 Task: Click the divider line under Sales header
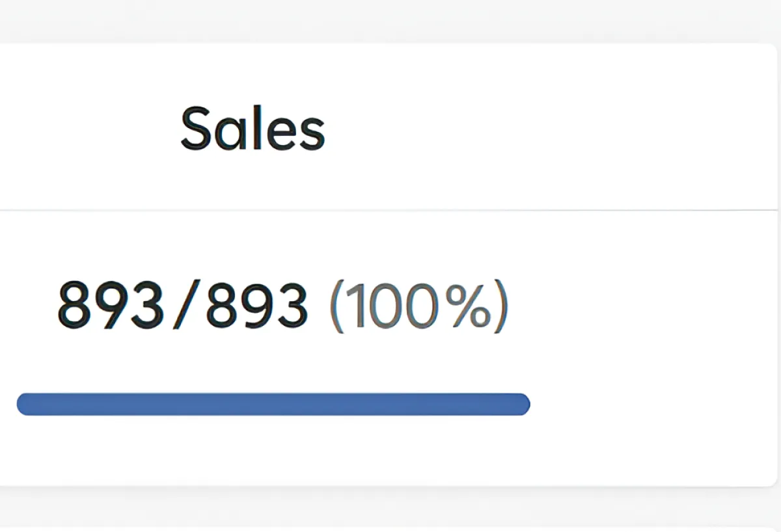pyautogui.click(x=390, y=210)
